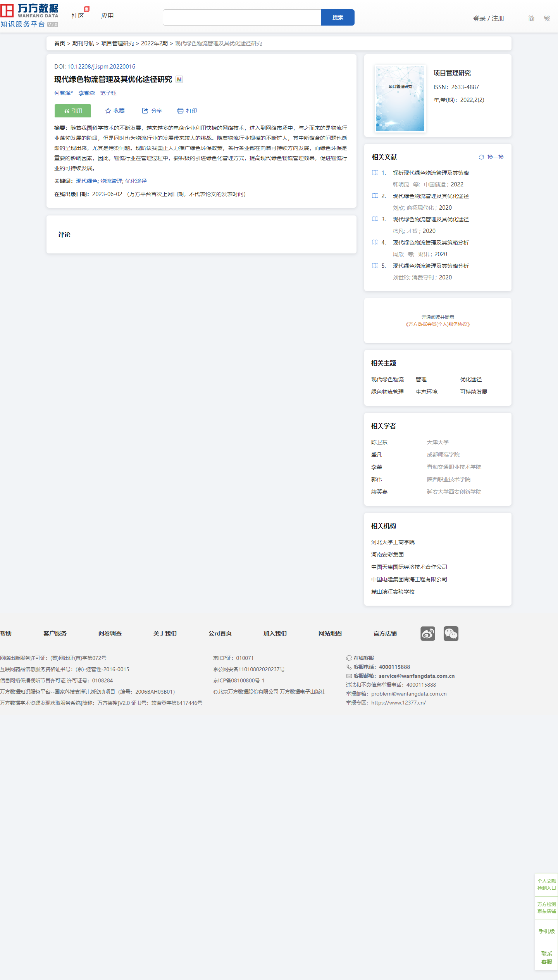Viewport: 558px width, 980px height.
Task: Open footer 帮助 link
Action: [x=6, y=633]
